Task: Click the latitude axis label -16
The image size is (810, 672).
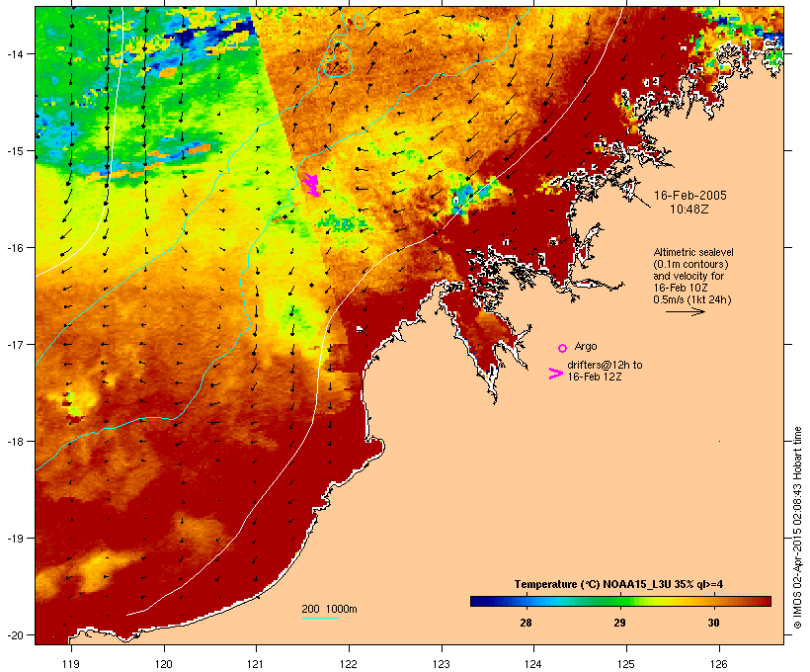Action: pyautogui.click(x=14, y=248)
